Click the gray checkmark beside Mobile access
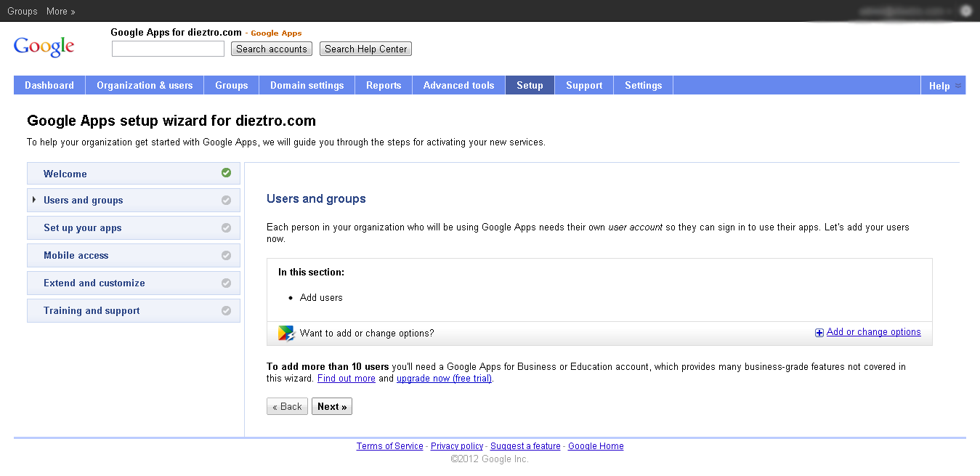The image size is (980, 476). point(226,256)
